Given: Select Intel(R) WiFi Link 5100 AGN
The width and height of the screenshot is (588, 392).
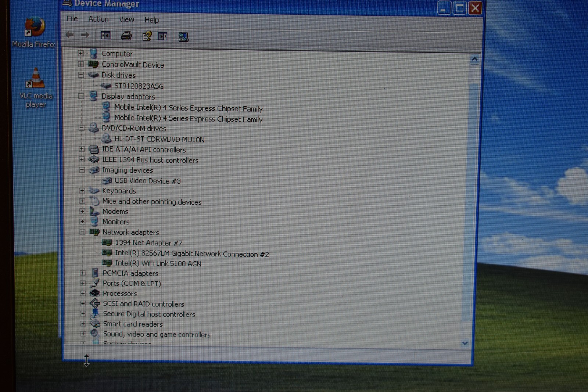Looking at the screenshot, I should (158, 263).
